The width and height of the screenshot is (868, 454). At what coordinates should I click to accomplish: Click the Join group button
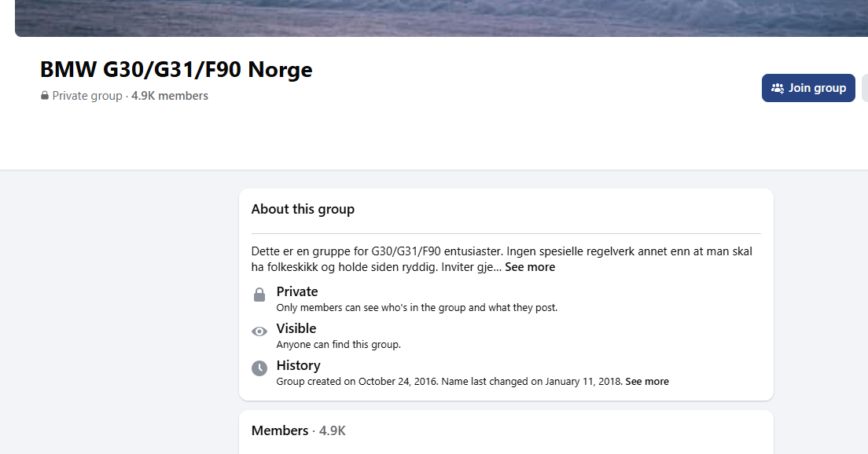click(x=808, y=88)
